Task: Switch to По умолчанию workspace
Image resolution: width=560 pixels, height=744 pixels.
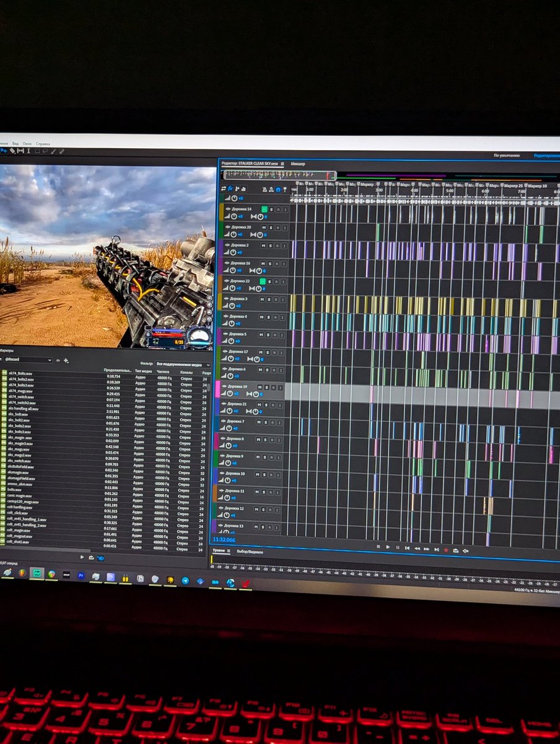Action: (x=507, y=155)
